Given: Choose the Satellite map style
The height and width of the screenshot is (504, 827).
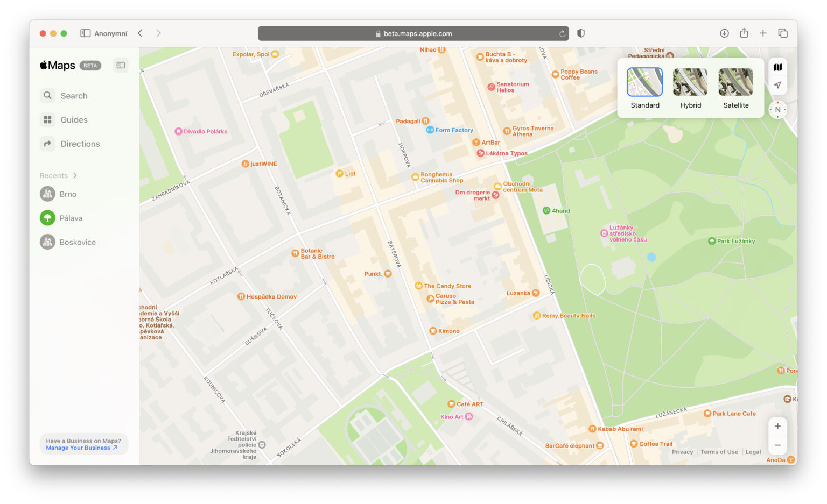Looking at the screenshot, I should tap(736, 88).
